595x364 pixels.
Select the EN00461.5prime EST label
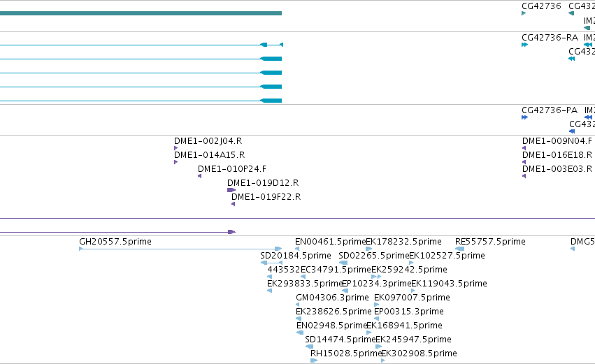click(331, 242)
